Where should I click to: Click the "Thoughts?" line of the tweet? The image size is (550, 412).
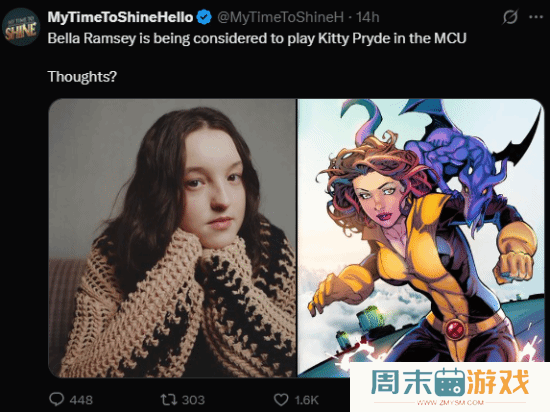[82, 76]
